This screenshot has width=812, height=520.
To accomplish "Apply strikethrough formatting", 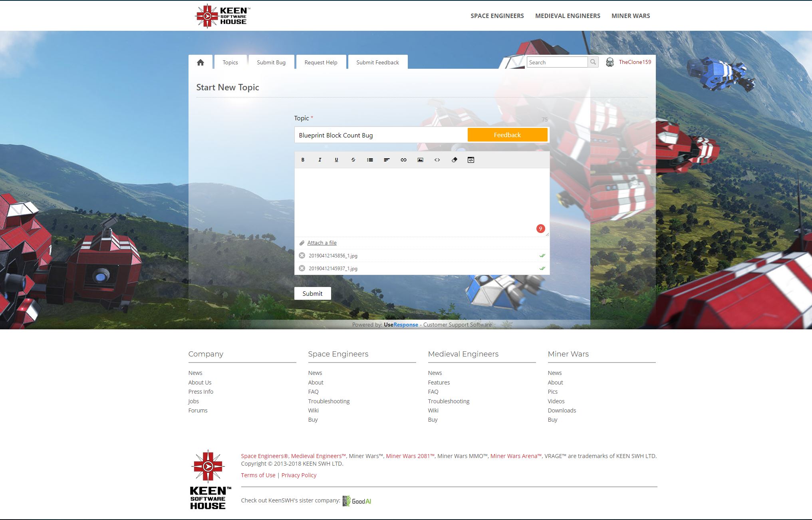I will [353, 160].
